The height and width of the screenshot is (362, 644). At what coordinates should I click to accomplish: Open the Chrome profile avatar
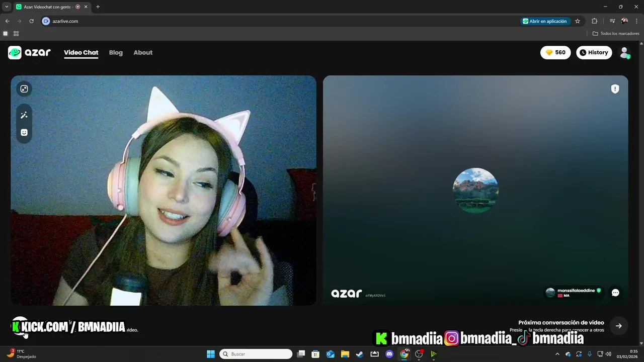point(624,21)
